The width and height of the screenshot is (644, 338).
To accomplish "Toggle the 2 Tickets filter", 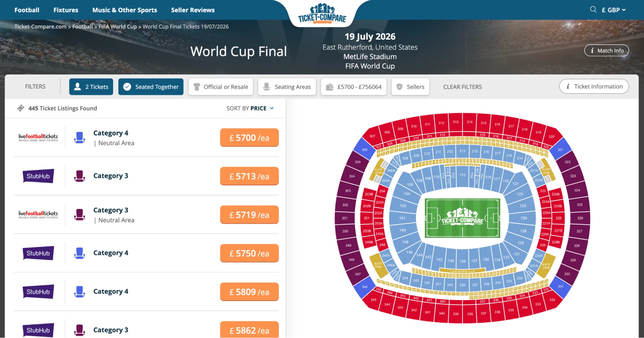I will pyautogui.click(x=91, y=87).
